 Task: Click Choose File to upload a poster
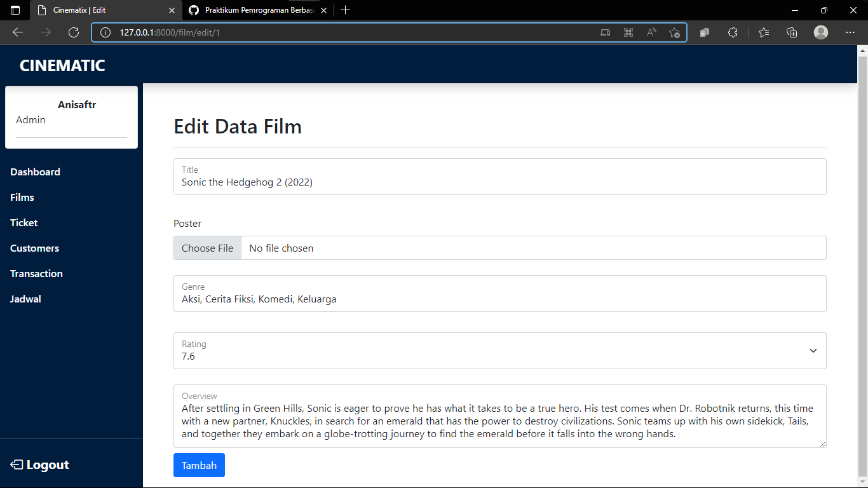click(207, 248)
